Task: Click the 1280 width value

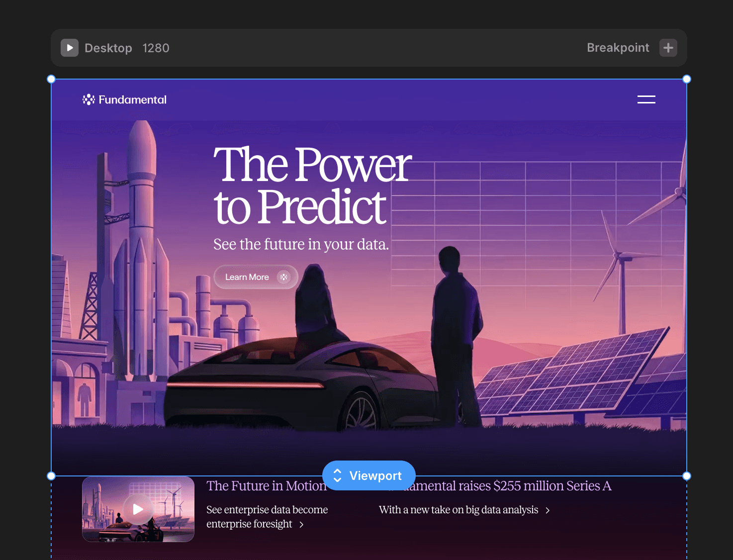Action: click(x=156, y=48)
